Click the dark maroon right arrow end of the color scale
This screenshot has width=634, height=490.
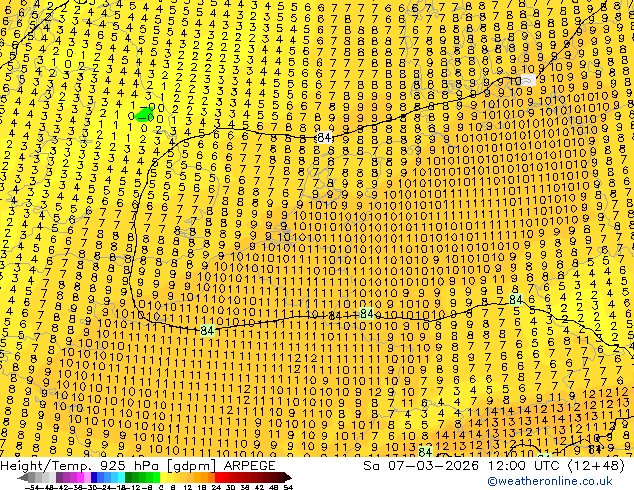287,478
